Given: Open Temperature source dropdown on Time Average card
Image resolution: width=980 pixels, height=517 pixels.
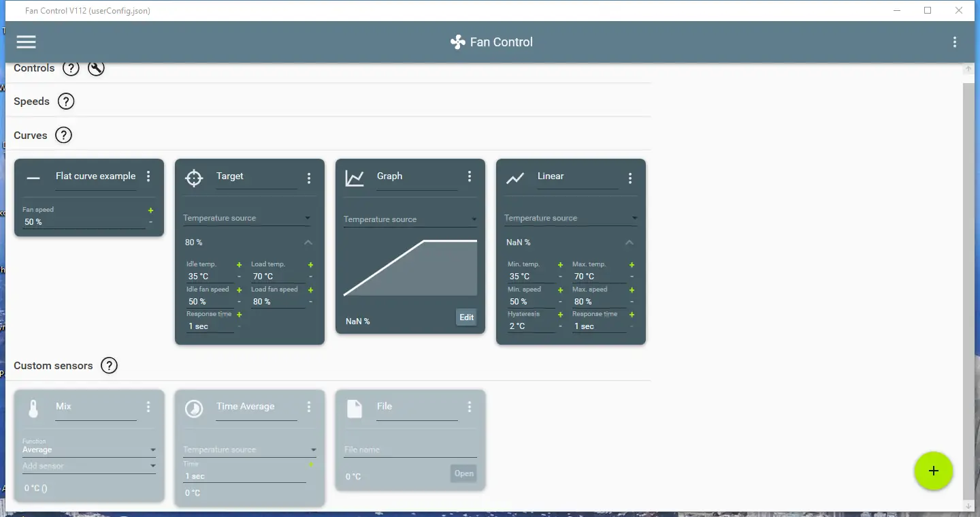Looking at the screenshot, I should pos(250,450).
